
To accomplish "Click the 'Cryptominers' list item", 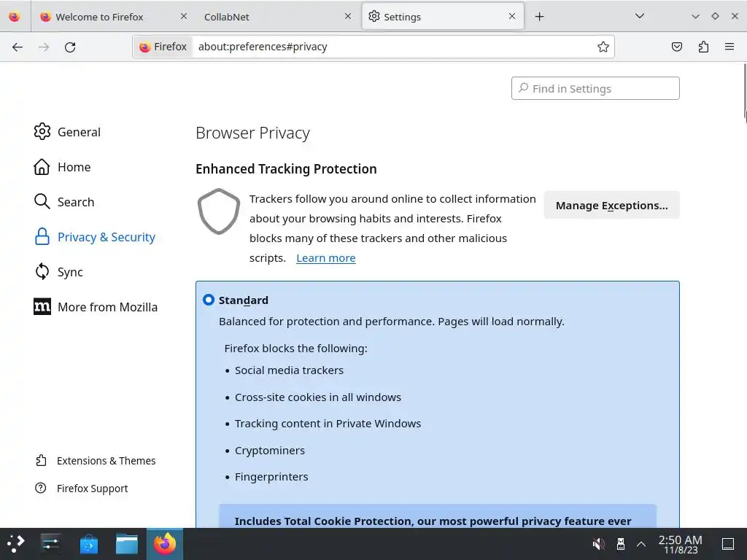I will point(270,451).
